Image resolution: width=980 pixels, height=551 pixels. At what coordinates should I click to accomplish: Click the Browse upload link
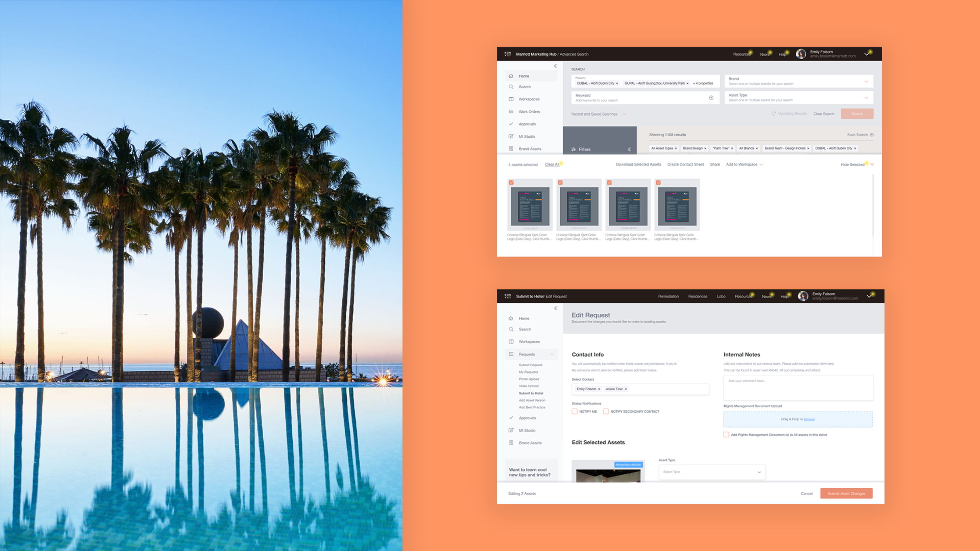click(809, 419)
